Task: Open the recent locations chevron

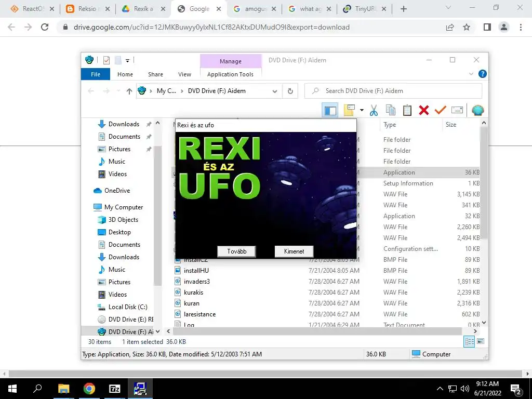Action: (x=118, y=91)
